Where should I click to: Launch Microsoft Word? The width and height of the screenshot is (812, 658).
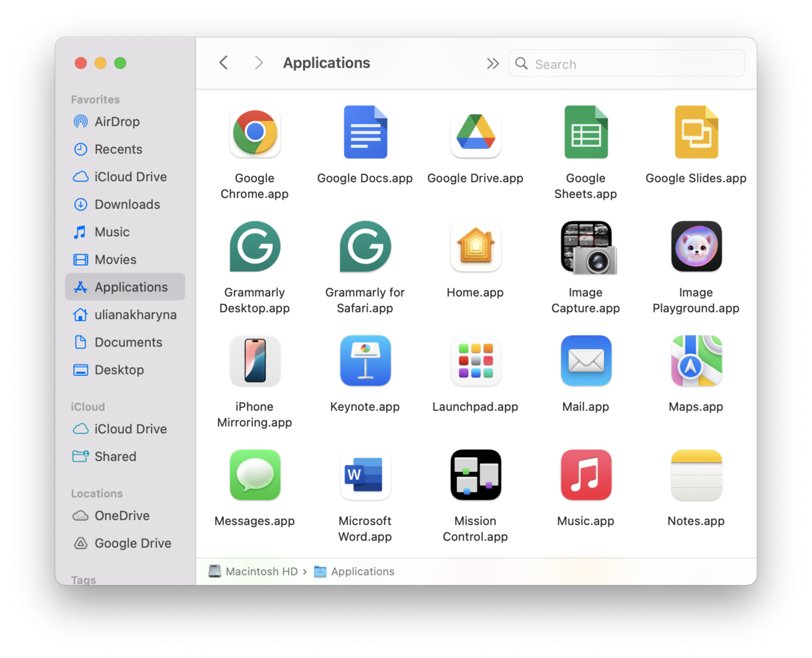(x=365, y=474)
